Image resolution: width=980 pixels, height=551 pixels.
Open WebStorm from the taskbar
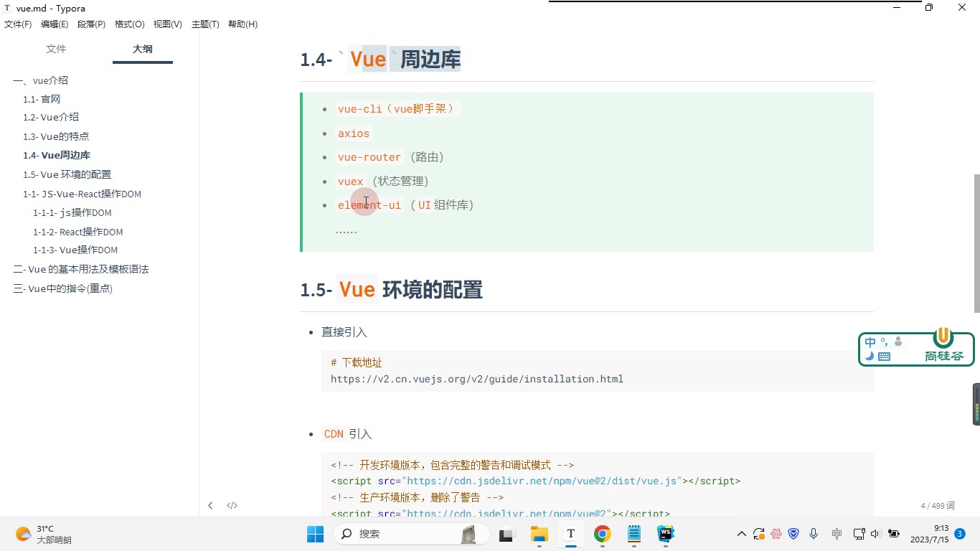pyautogui.click(x=666, y=534)
